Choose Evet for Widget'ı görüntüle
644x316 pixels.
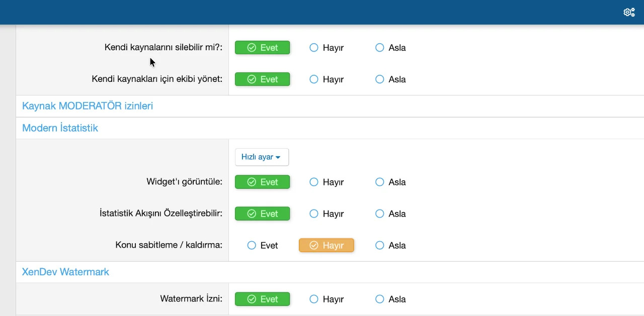tap(262, 182)
